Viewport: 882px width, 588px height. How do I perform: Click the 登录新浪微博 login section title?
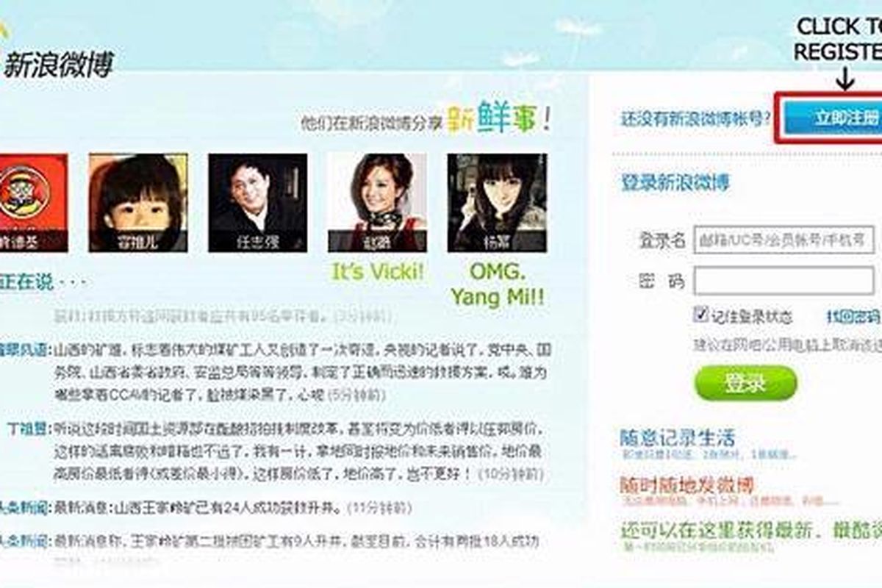(x=675, y=182)
